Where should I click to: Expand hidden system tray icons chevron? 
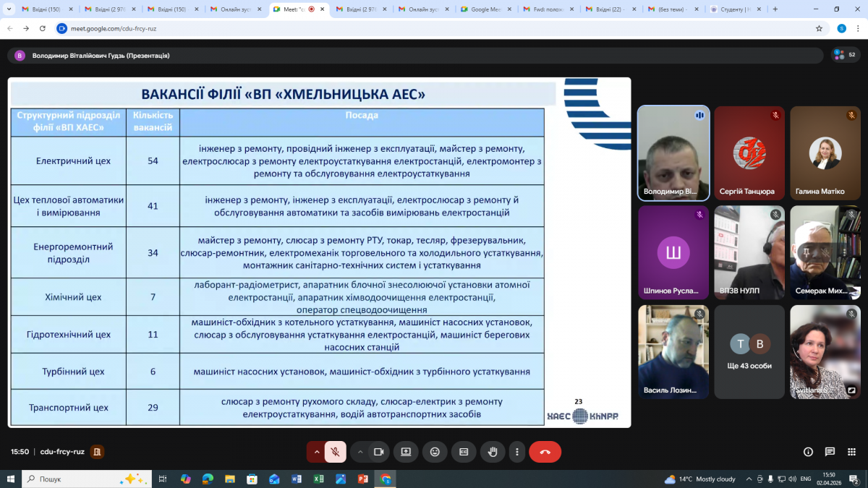pyautogui.click(x=748, y=479)
